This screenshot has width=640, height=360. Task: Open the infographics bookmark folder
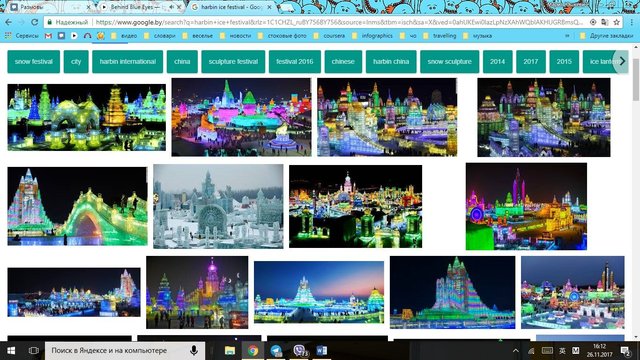(x=372, y=36)
